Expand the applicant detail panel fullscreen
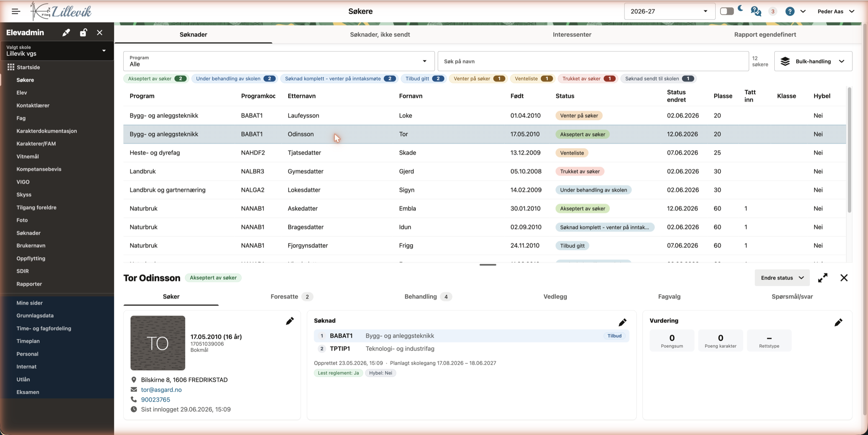This screenshot has height=435, width=868. 822,278
